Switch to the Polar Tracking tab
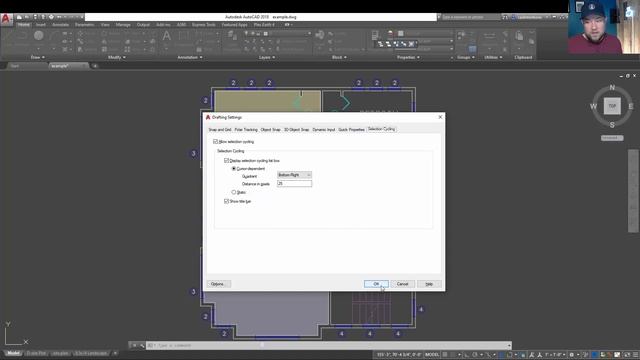Screen dimensions: 640x360 [246, 130]
